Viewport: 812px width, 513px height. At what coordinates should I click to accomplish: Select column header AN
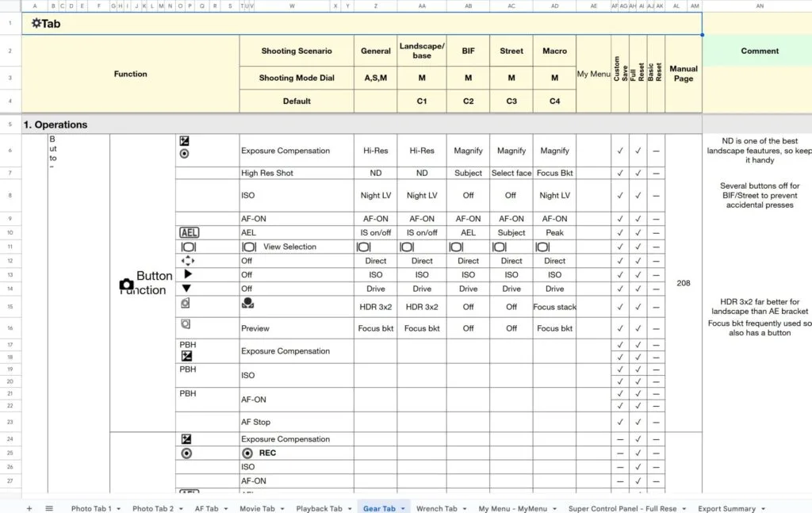[759, 6]
